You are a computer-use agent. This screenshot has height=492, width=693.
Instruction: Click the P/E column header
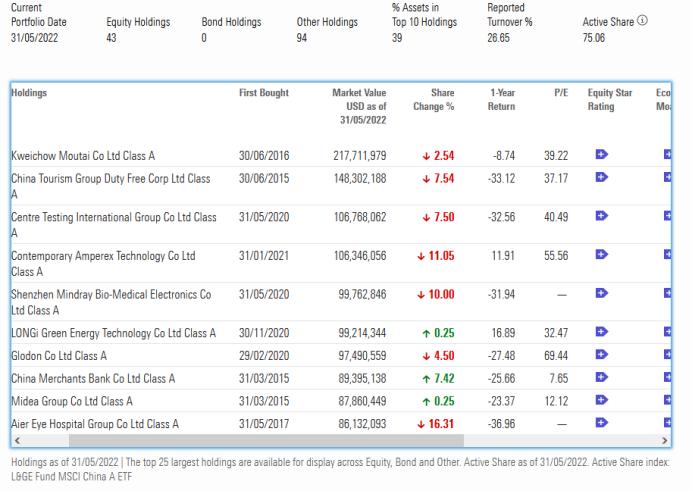pos(561,93)
